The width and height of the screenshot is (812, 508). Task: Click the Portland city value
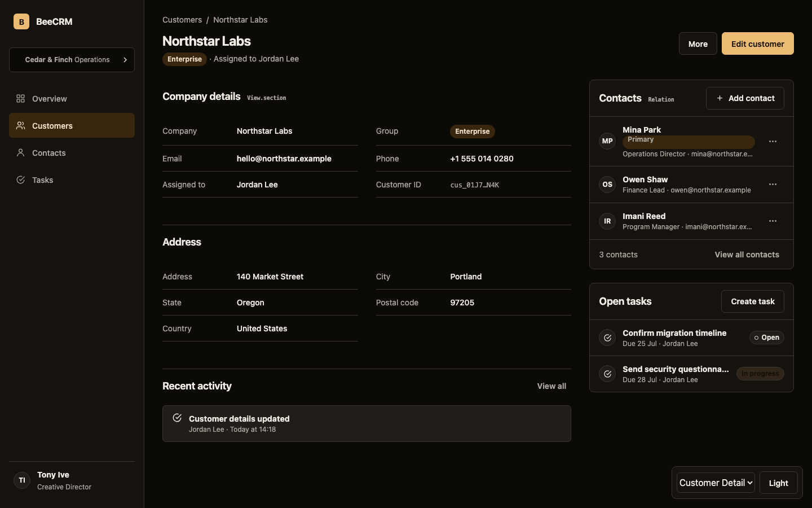[x=466, y=277]
